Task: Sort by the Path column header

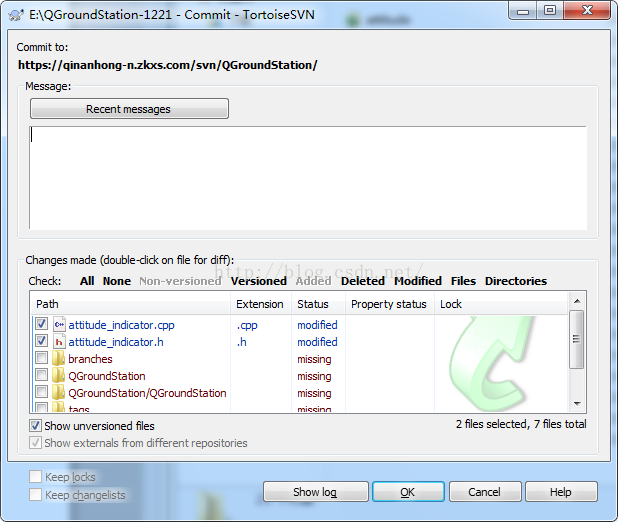Action: coord(130,304)
